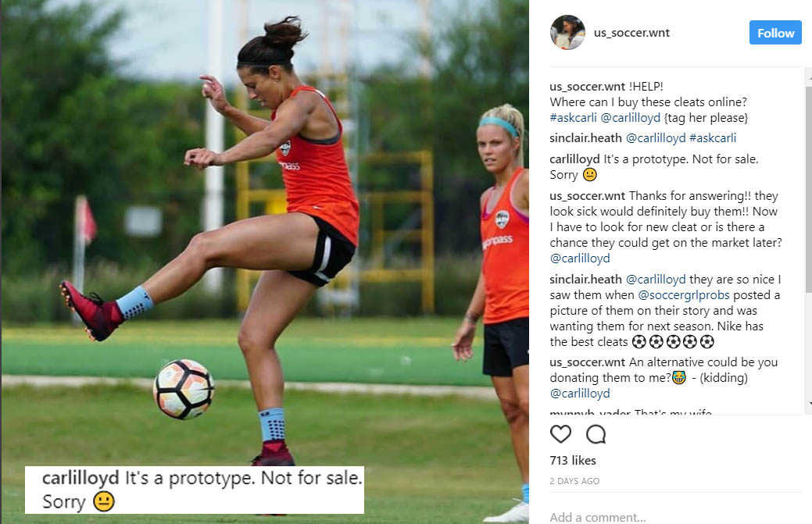Click the scrollbar up arrow
This screenshot has width=812, height=524.
coord(808,77)
